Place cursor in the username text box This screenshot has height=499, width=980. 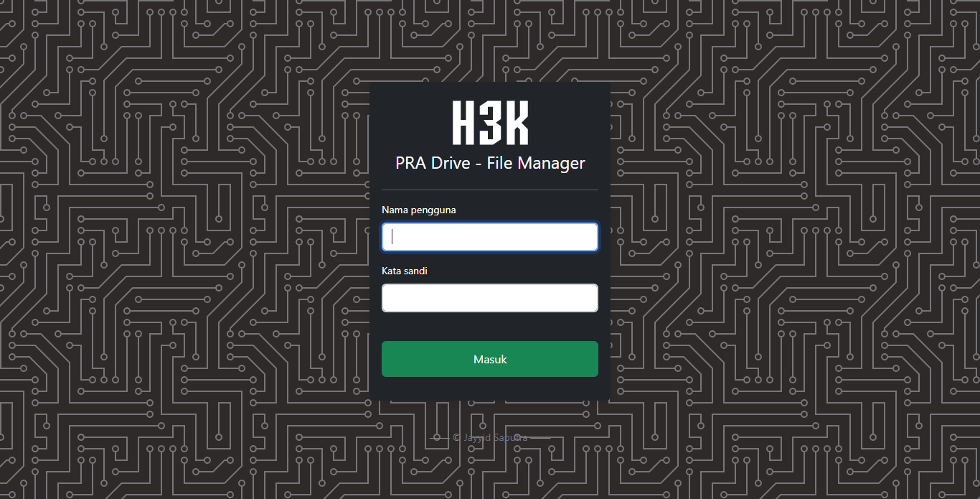(490, 237)
